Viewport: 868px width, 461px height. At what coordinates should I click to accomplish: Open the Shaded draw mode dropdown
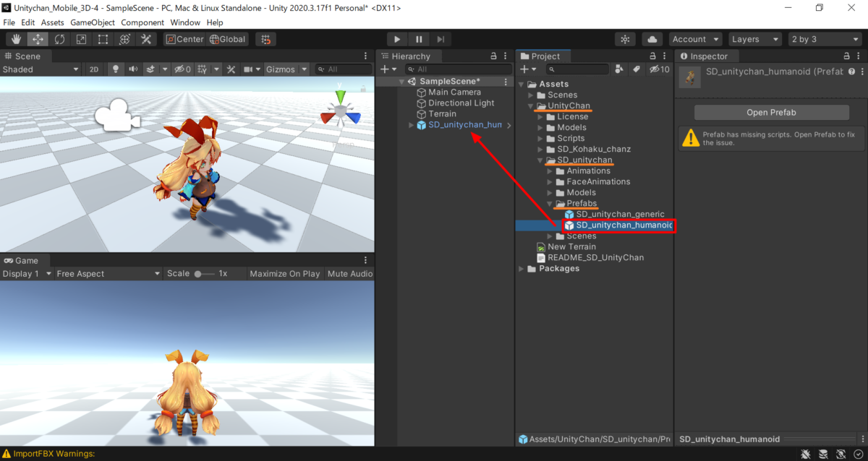coord(41,69)
